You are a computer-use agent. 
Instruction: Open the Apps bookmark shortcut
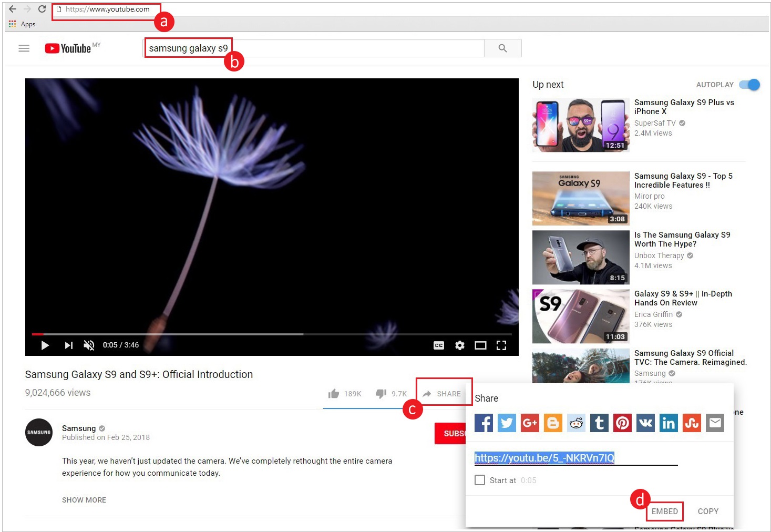pyautogui.click(x=22, y=24)
